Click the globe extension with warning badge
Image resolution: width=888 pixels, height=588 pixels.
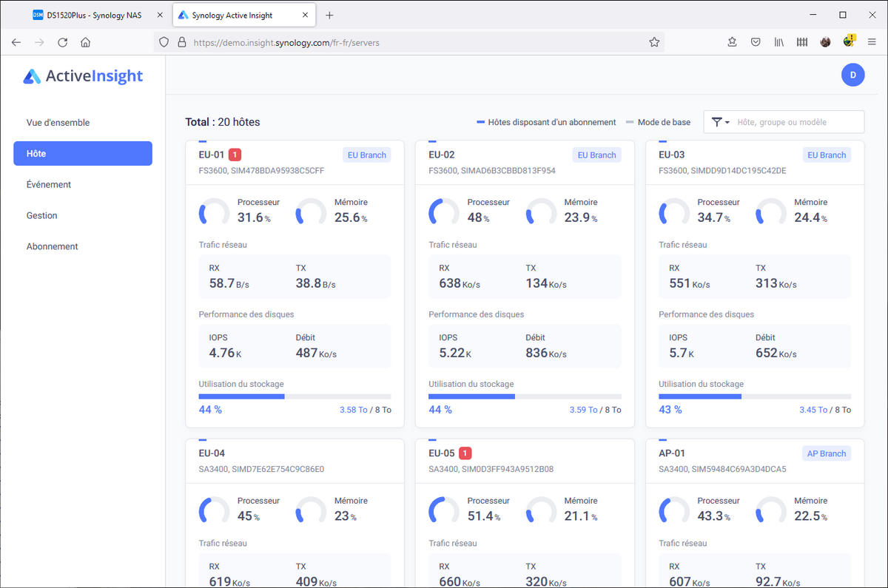(x=849, y=41)
